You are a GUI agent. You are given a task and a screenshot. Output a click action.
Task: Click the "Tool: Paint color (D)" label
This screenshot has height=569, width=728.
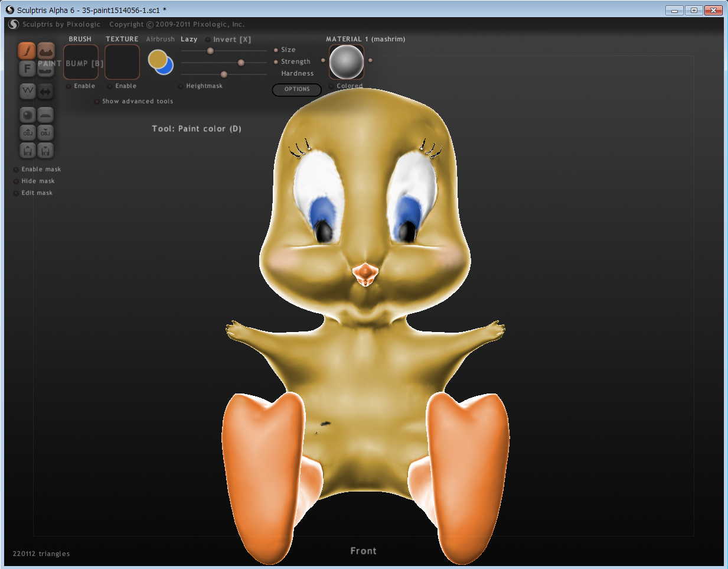click(197, 129)
